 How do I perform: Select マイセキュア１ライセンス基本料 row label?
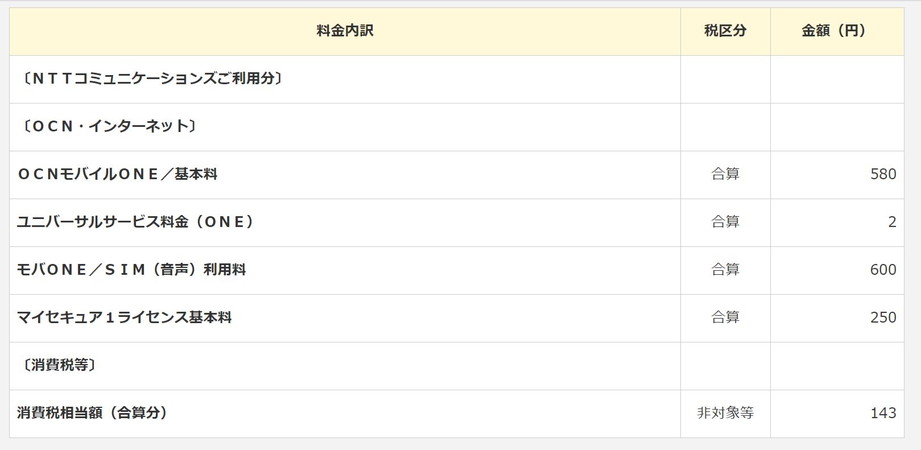pos(124,318)
